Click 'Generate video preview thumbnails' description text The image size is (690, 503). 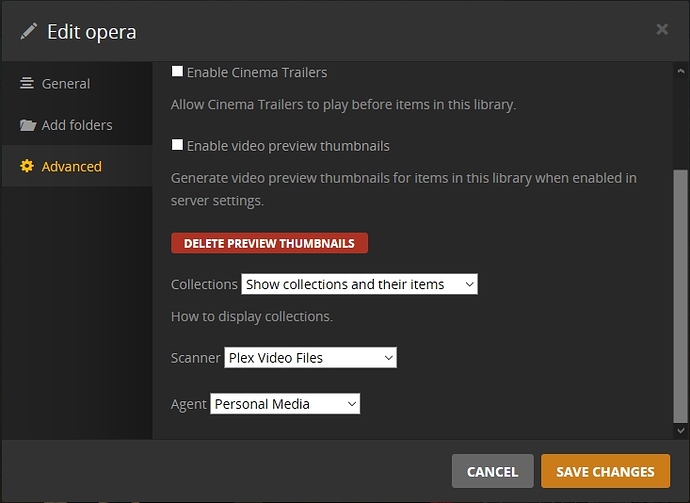click(404, 189)
